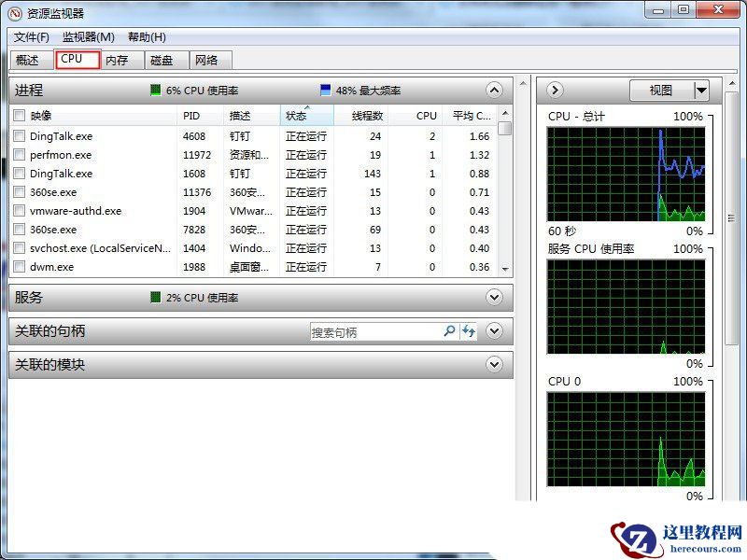This screenshot has height=560, width=747.
Task: Check the DingTalk.exe process checkbox
Action: 19,135
